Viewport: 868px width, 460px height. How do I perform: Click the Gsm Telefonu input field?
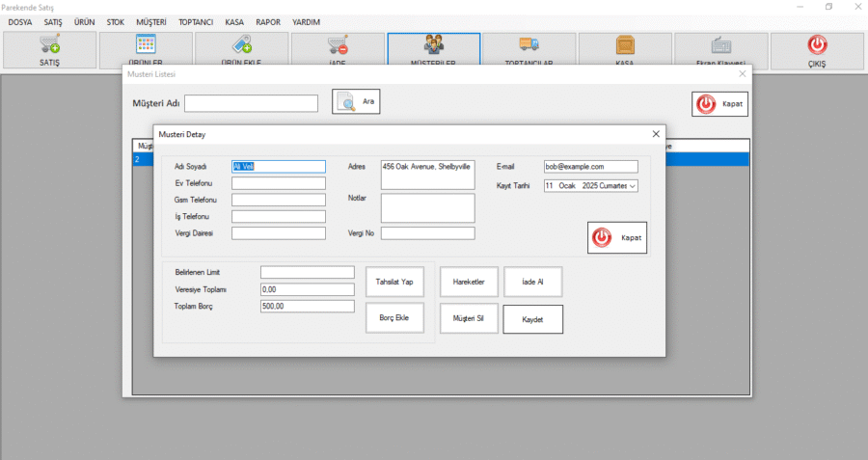pyautogui.click(x=279, y=200)
